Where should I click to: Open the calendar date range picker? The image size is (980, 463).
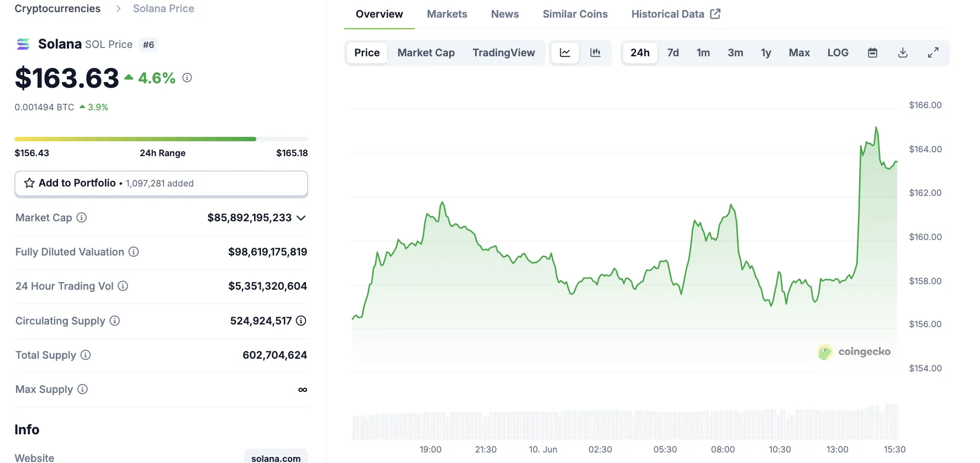point(872,53)
